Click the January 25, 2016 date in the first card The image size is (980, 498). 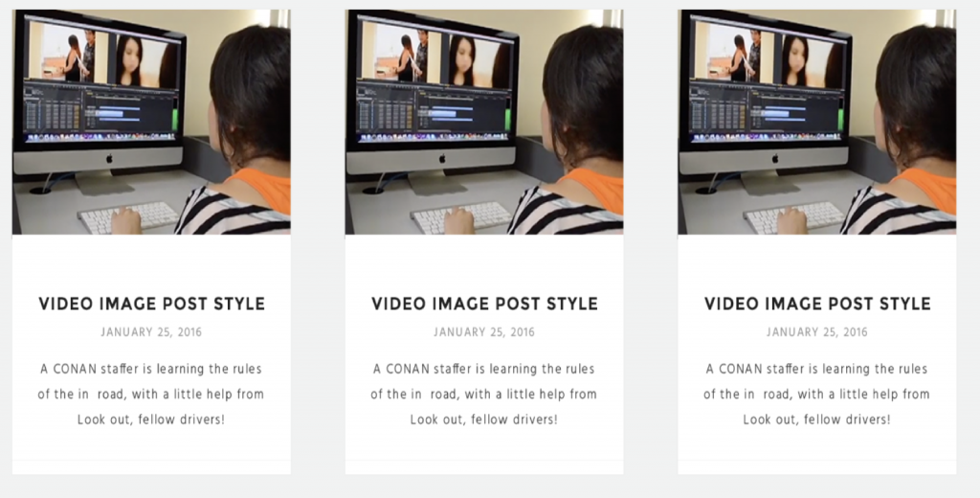(x=151, y=332)
